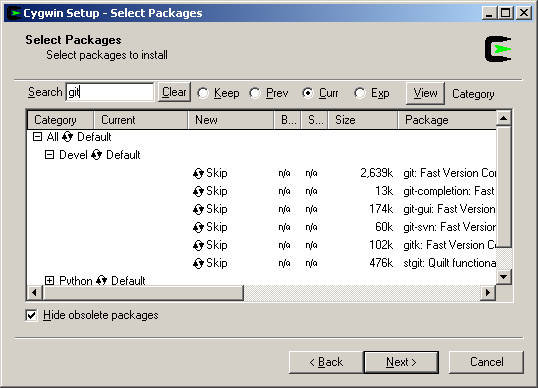Click the New column header
538x388 pixels.
(x=231, y=120)
